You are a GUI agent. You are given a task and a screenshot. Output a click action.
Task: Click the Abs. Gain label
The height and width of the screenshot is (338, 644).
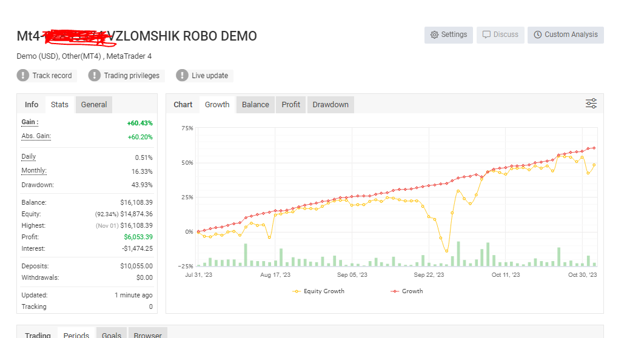pyautogui.click(x=36, y=136)
